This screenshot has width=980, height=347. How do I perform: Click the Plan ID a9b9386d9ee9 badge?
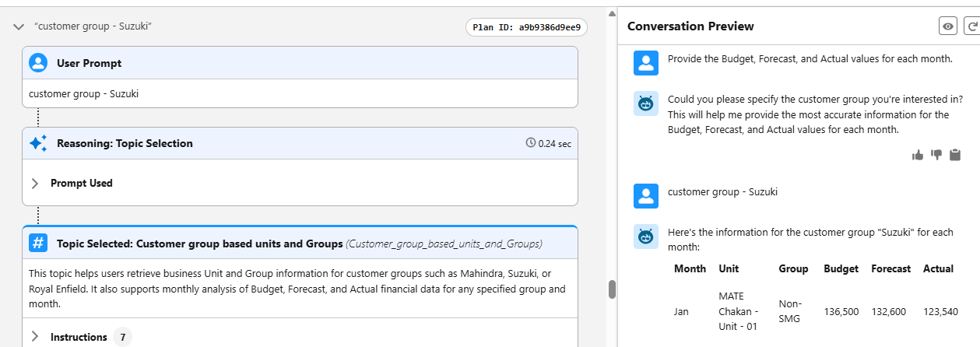pyautogui.click(x=526, y=27)
